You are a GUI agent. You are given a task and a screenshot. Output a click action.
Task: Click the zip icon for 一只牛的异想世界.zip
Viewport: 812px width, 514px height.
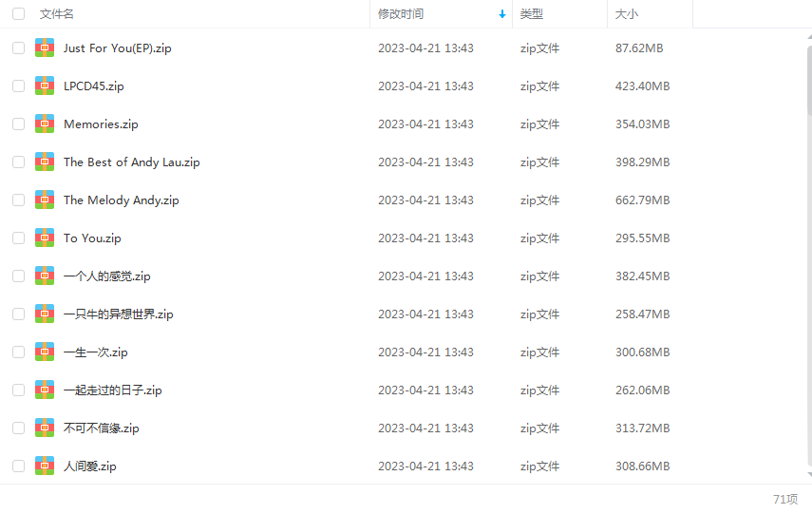pos(45,314)
